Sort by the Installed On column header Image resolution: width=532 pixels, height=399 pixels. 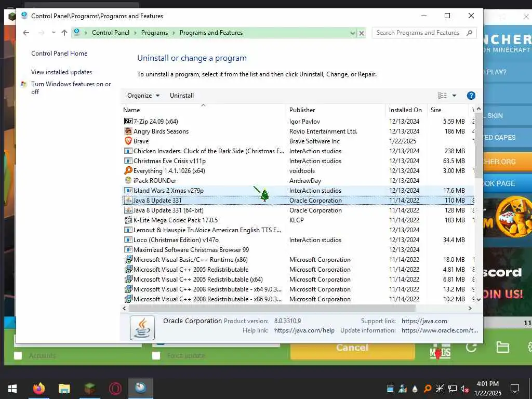406,110
